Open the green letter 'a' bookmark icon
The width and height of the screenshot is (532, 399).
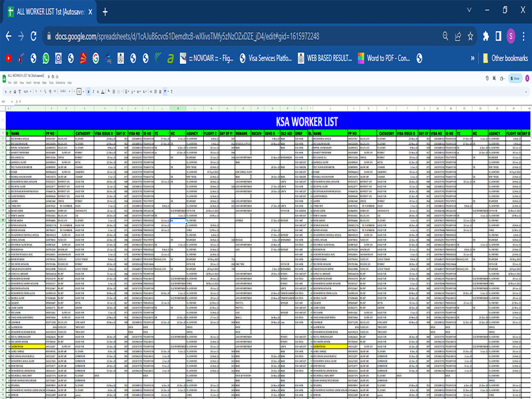170,59
